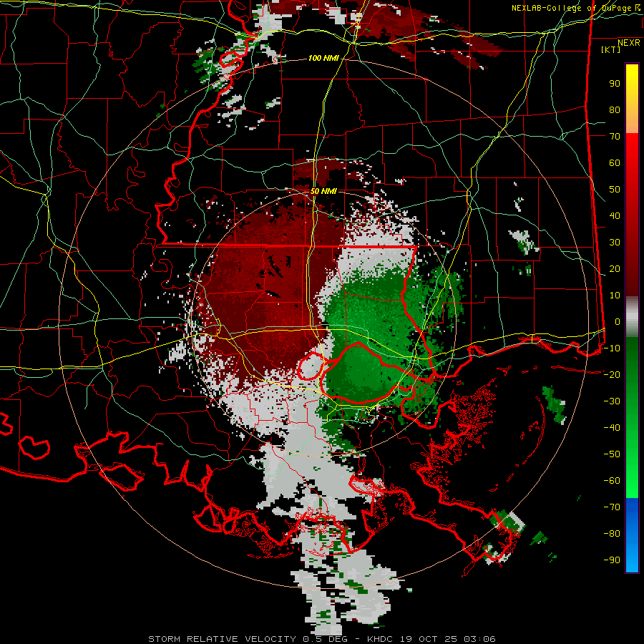The image size is (644, 644).
Task: Click the 80 value on the velocity scale
Action: pyautogui.click(x=615, y=110)
